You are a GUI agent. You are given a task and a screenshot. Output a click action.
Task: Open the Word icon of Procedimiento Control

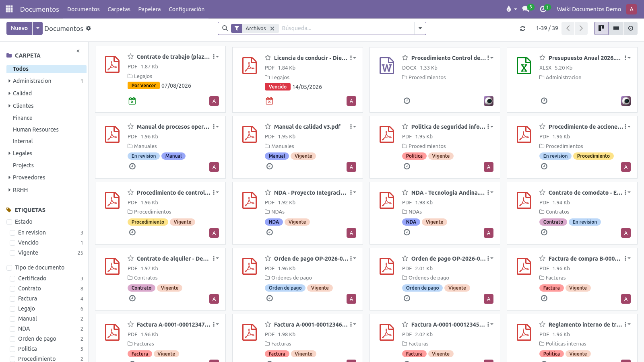(x=387, y=66)
